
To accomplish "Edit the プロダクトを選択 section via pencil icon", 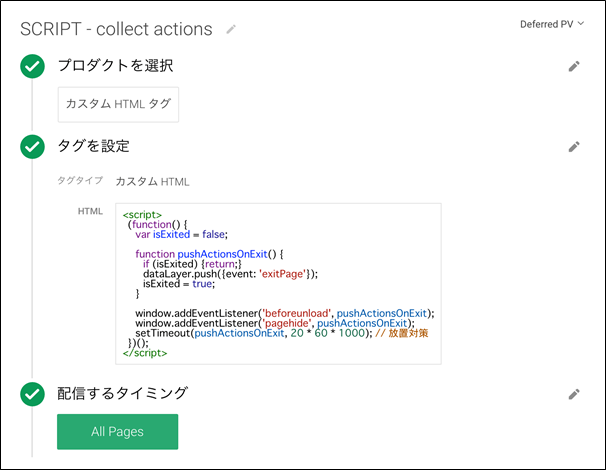I will click(x=573, y=67).
